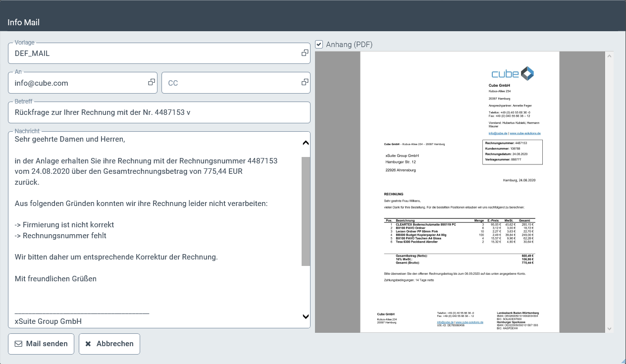Open the Vorlage template picker for DEF_MAIL
This screenshot has width=626, height=364.
pyautogui.click(x=304, y=52)
